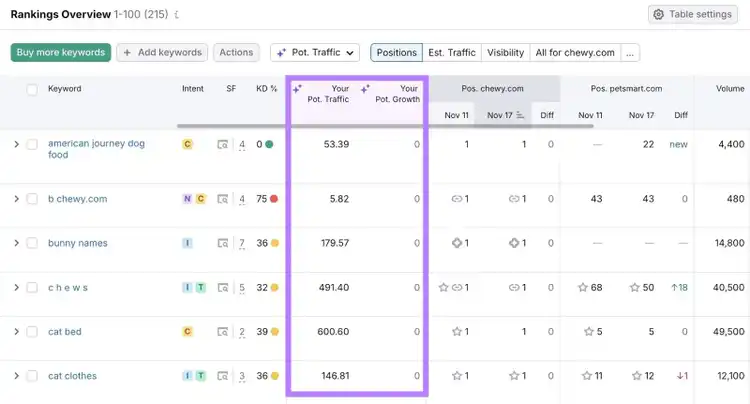The height and width of the screenshot is (404, 750).
Task: Open bunny names keyword link
Action: (77, 243)
